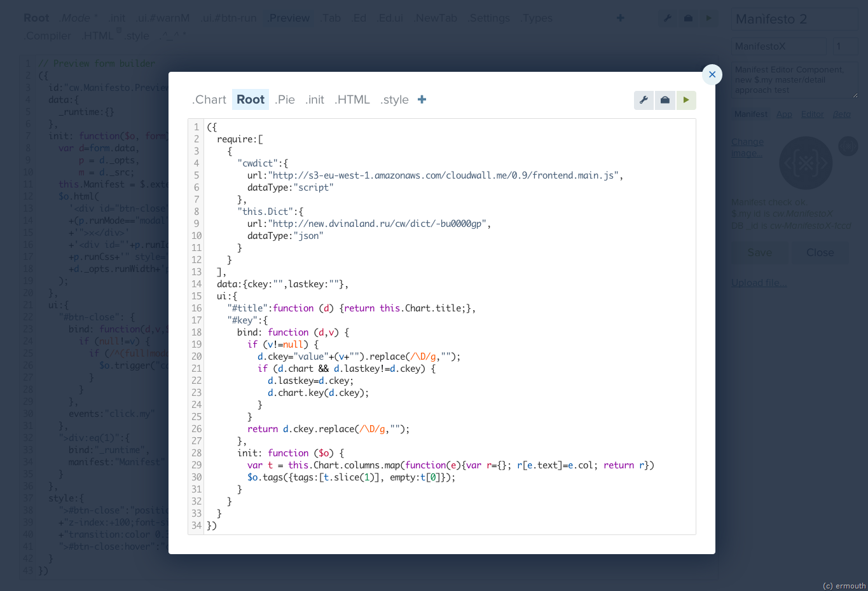Select the .Preview tab in the background editor
The width and height of the screenshot is (868, 591).
tap(288, 18)
